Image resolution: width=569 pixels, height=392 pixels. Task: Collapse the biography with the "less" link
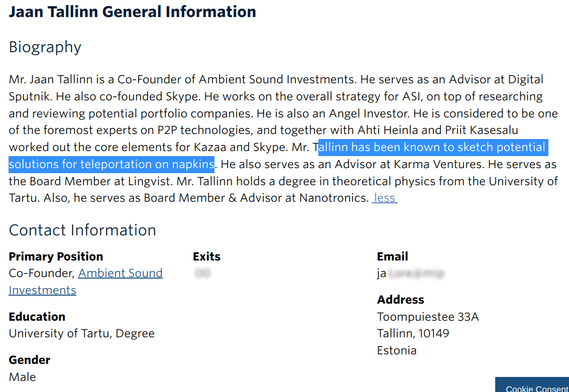coord(385,198)
